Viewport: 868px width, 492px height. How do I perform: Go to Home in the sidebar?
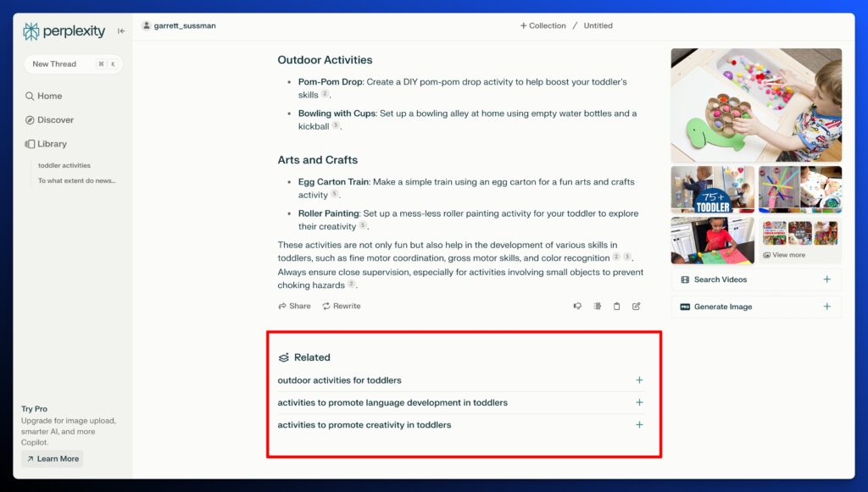click(x=49, y=97)
